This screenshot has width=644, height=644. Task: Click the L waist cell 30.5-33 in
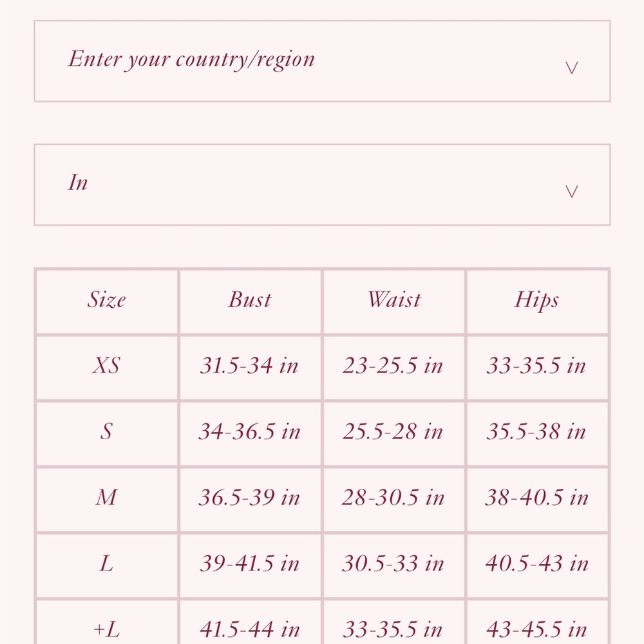(x=394, y=563)
